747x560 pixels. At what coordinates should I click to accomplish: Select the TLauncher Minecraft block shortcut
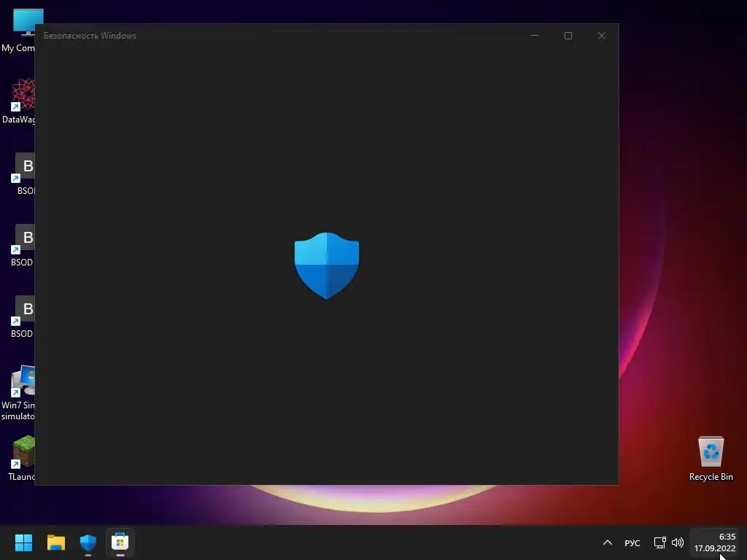click(21, 458)
